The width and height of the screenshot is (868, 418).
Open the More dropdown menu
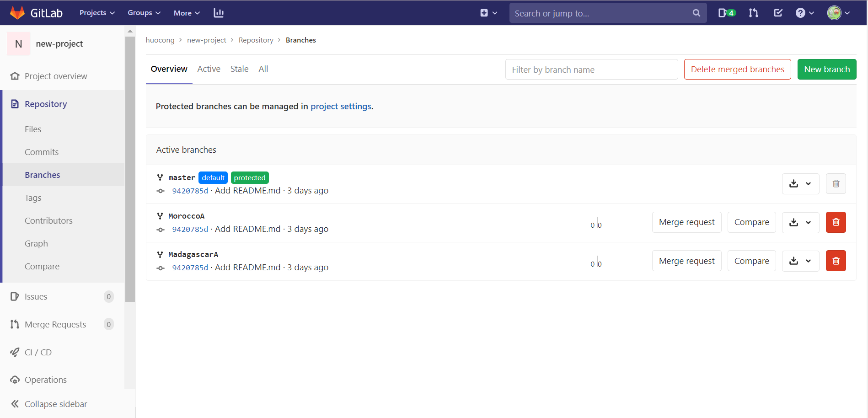click(187, 13)
